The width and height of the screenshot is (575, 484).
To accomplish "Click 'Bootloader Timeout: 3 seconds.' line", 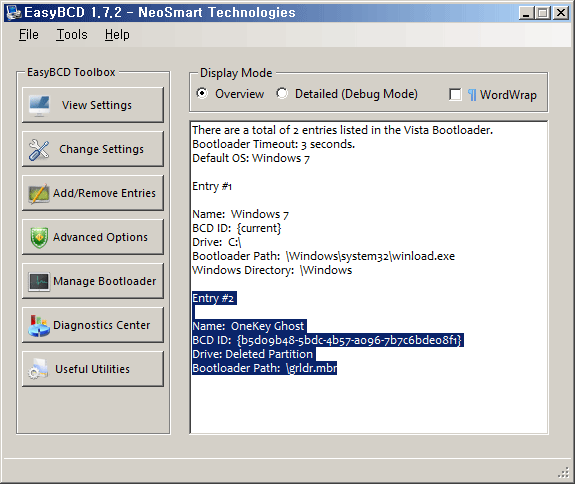I will [274, 144].
